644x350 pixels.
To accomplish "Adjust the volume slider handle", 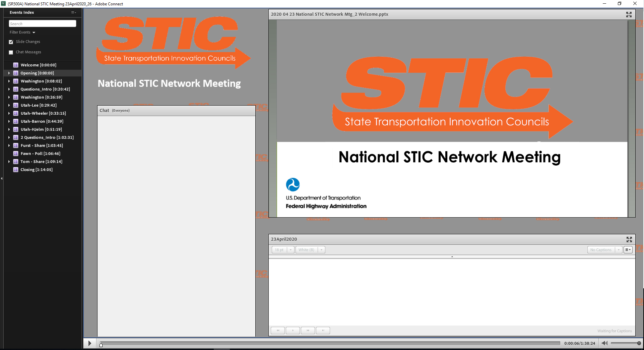I will coord(639,343).
